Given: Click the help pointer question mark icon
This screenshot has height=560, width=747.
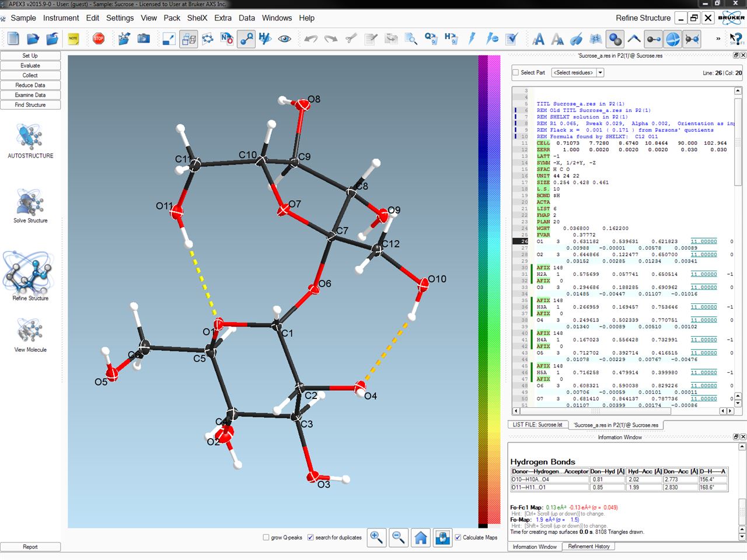Looking at the screenshot, I should tap(736, 39).
